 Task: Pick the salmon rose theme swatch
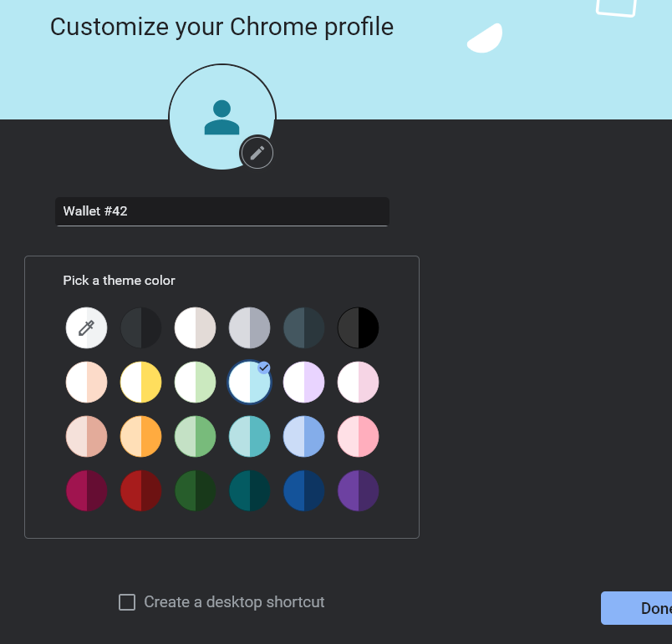pyautogui.click(x=87, y=436)
